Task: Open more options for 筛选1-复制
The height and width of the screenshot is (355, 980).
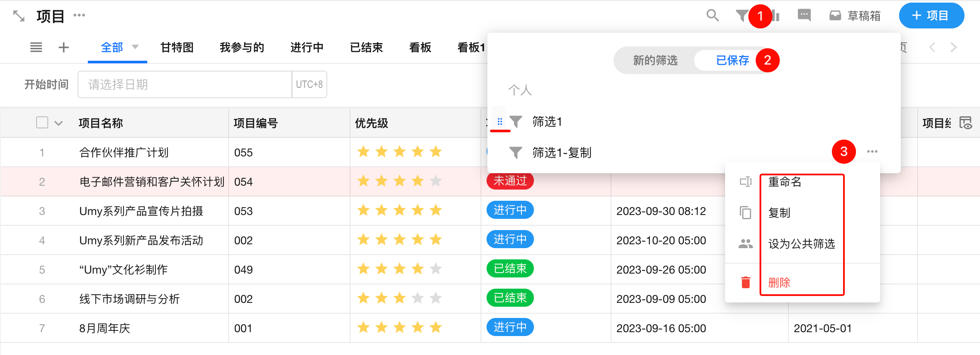Action: click(x=872, y=152)
